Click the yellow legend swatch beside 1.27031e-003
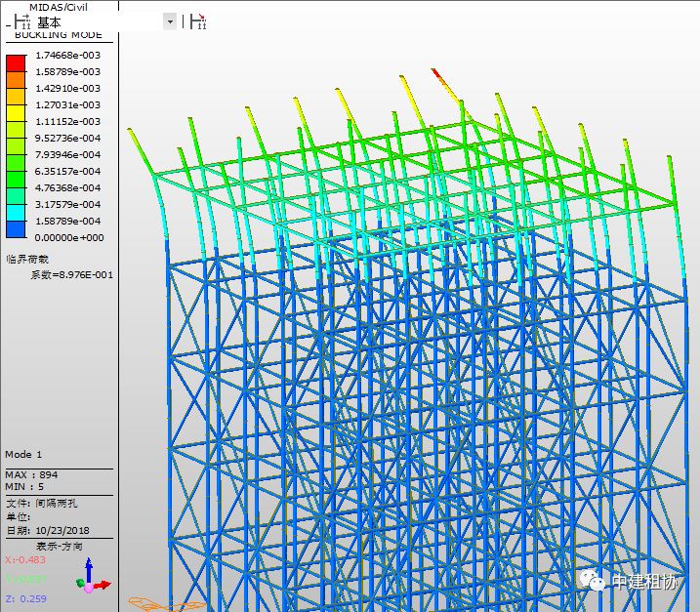The height and width of the screenshot is (612, 700). pyautogui.click(x=16, y=113)
